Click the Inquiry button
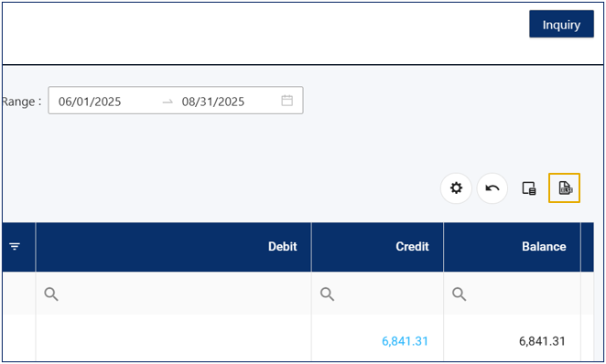This screenshot has width=606, height=364. 561,24
